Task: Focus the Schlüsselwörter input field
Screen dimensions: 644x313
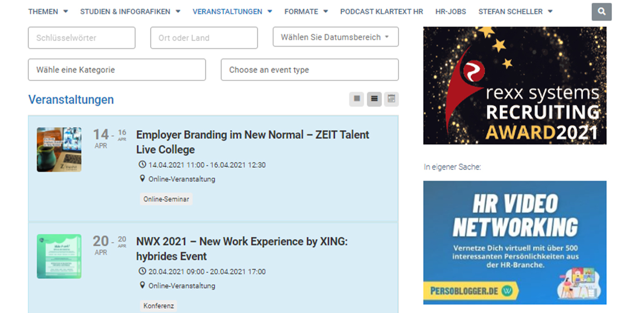Action: click(x=82, y=38)
